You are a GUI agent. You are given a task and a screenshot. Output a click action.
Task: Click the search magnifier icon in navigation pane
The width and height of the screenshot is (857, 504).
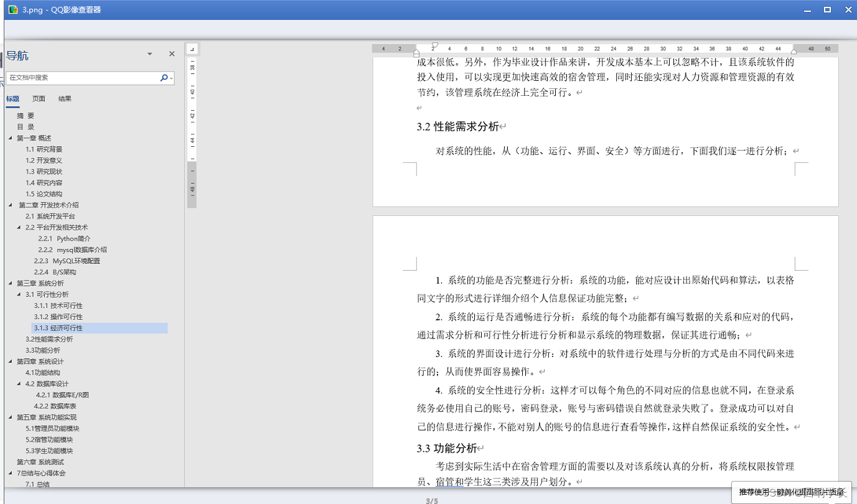click(x=164, y=78)
